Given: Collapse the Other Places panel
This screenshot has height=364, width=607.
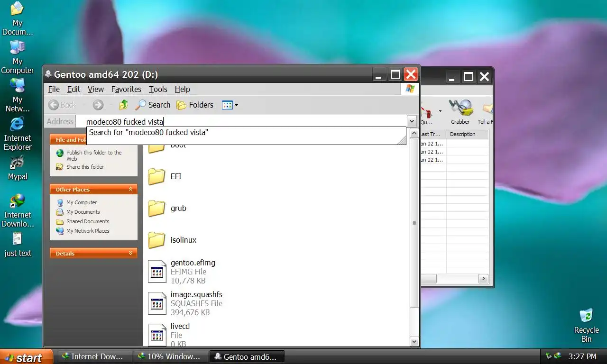Looking at the screenshot, I should pos(130,189).
